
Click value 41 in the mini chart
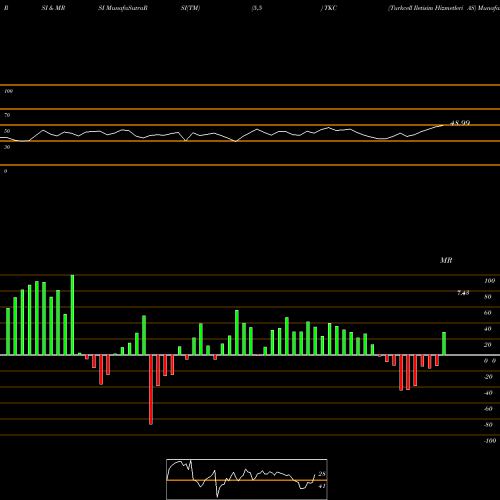point(322,486)
